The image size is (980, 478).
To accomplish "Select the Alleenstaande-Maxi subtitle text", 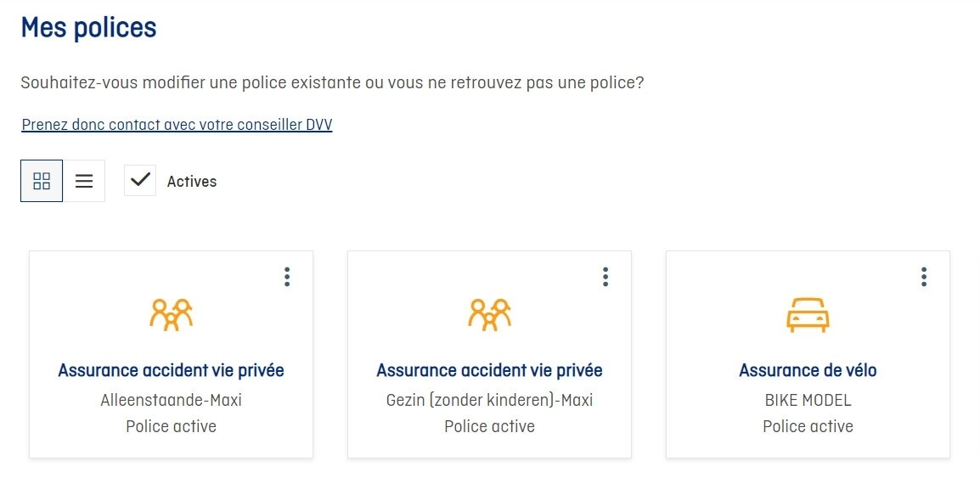I will (171, 399).
